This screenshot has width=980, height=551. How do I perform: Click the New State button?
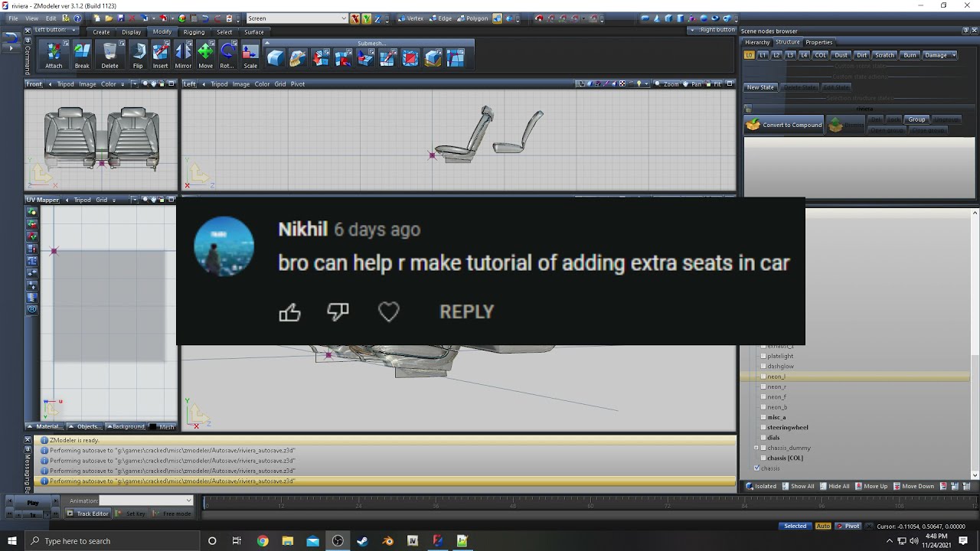click(x=760, y=87)
